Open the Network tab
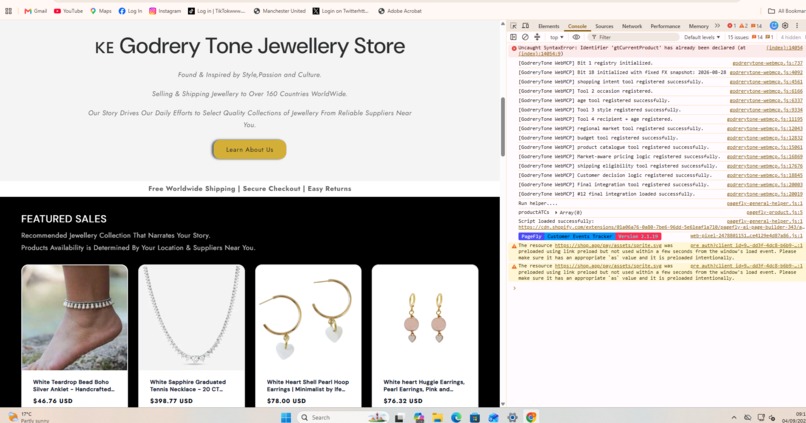Viewport: 806px width, 423px height. 632,26
